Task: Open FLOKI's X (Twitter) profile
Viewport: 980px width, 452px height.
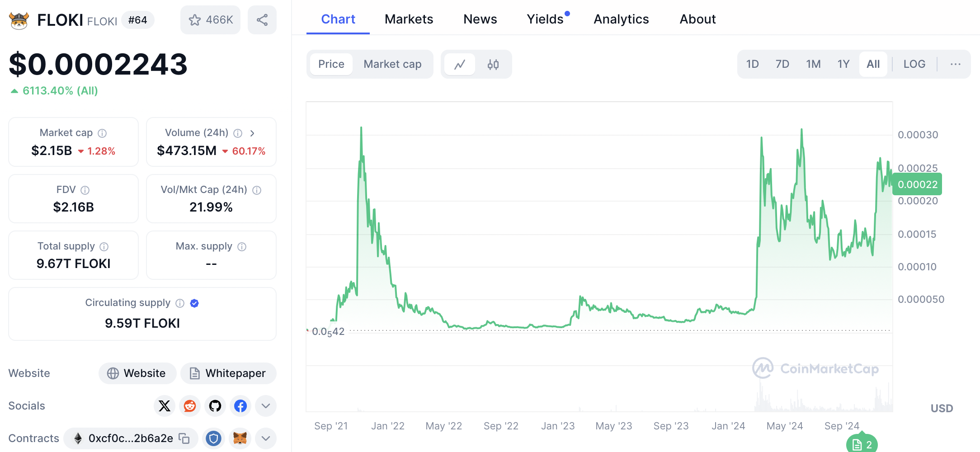Action: click(165, 406)
